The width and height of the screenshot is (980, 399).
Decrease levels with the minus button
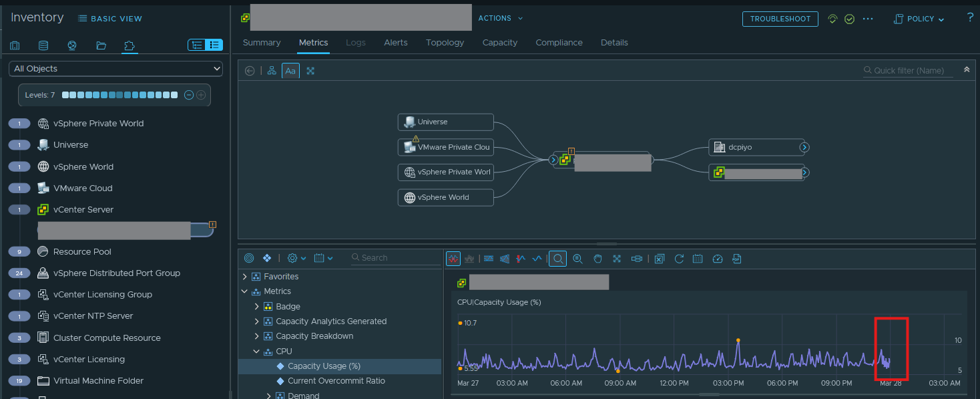189,95
